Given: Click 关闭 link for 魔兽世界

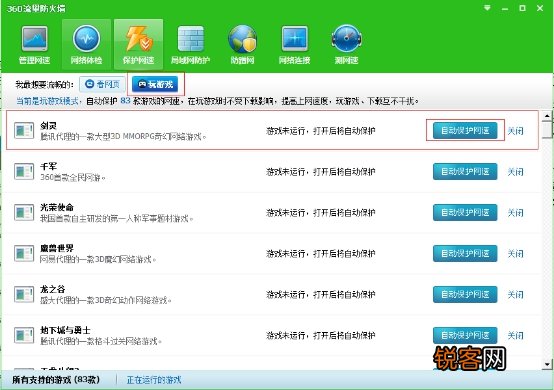Looking at the screenshot, I should tap(515, 254).
